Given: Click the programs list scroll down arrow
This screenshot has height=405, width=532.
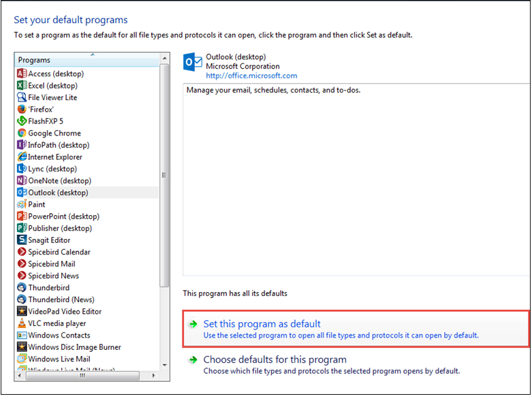Looking at the screenshot, I should [x=165, y=366].
